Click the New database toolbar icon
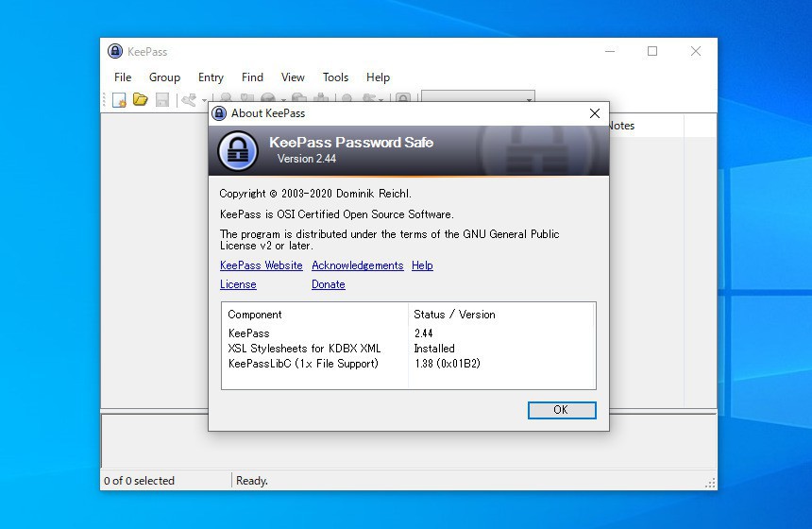This screenshot has width=812, height=529. pos(119,100)
